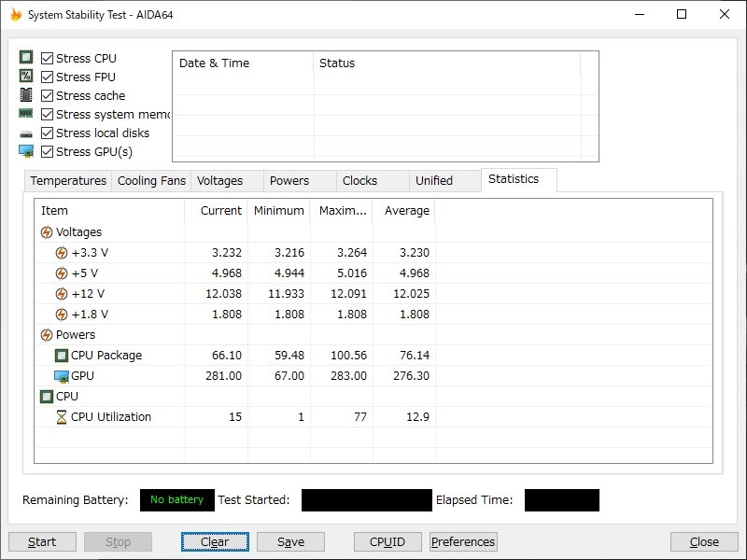Click the memory module icon beside Stress system memory
The height and width of the screenshot is (560, 747).
coord(26,114)
